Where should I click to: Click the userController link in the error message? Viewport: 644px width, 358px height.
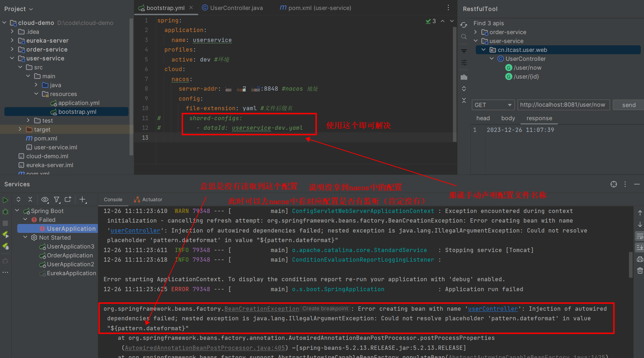click(493, 309)
